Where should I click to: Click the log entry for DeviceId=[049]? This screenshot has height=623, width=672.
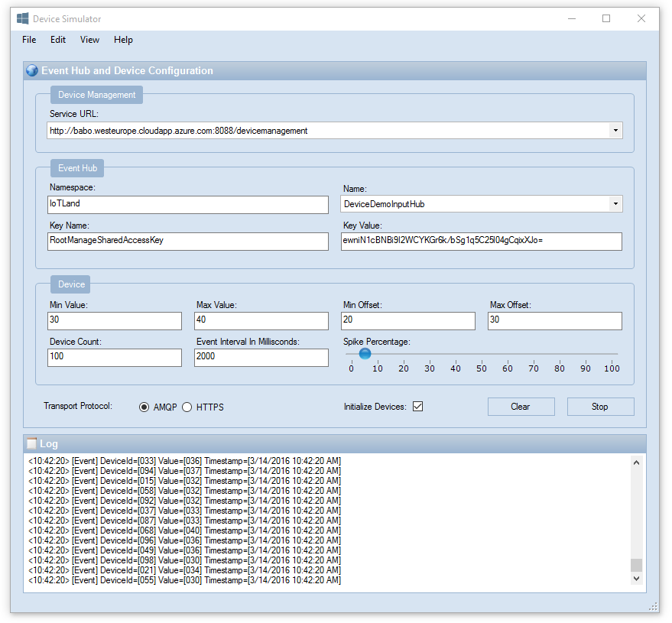[x=185, y=550]
